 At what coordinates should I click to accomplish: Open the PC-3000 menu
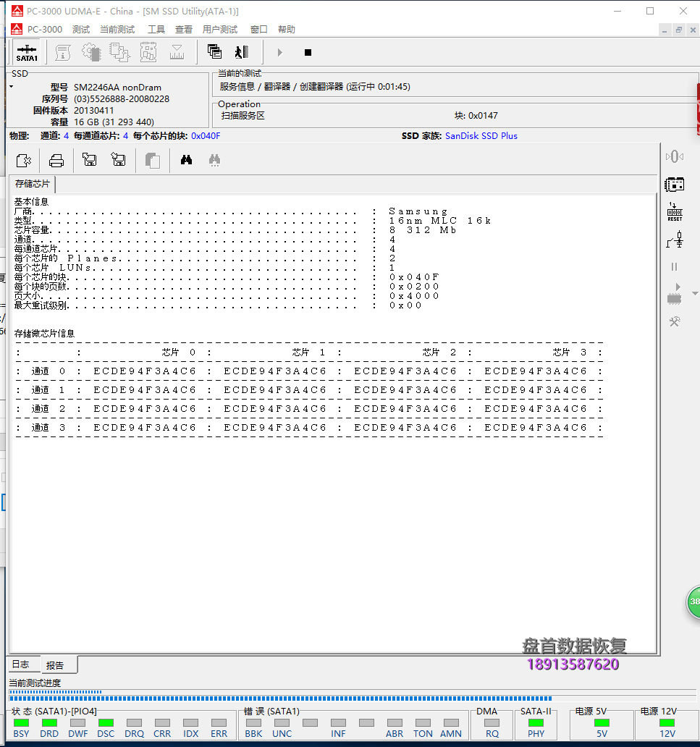coord(45,30)
